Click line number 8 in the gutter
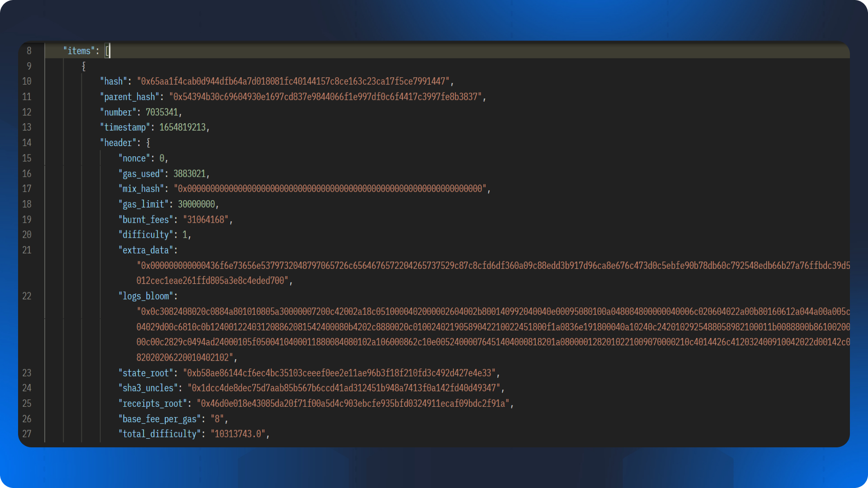Image resolution: width=868 pixels, height=488 pixels. [x=29, y=51]
